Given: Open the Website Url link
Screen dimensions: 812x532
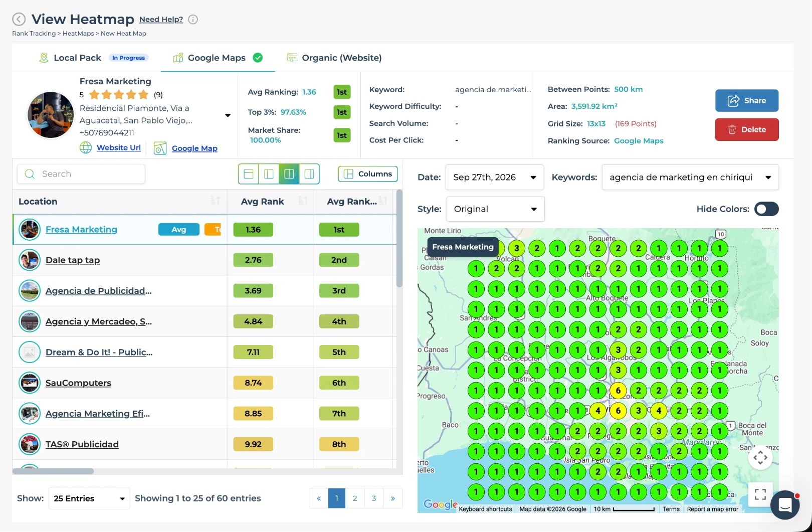Looking at the screenshot, I should [119, 147].
